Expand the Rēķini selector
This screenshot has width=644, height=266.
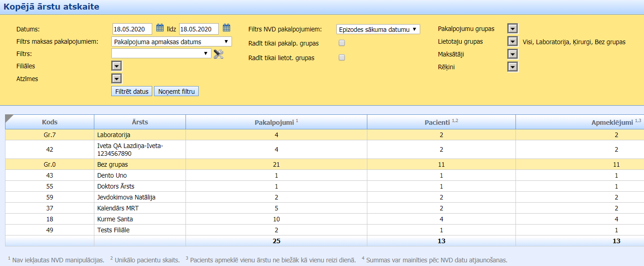point(513,67)
